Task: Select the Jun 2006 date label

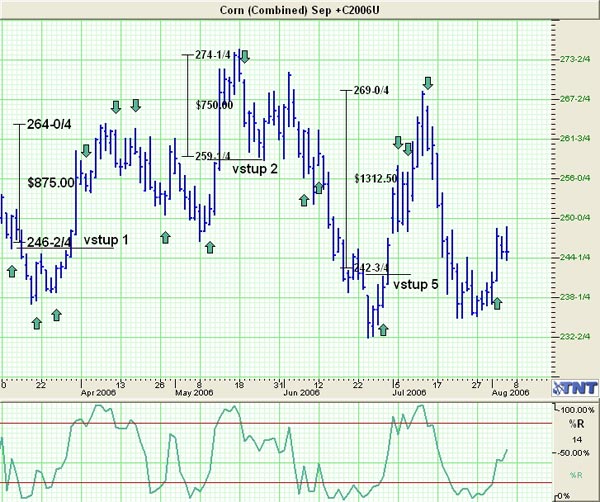Action: tap(302, 393)
